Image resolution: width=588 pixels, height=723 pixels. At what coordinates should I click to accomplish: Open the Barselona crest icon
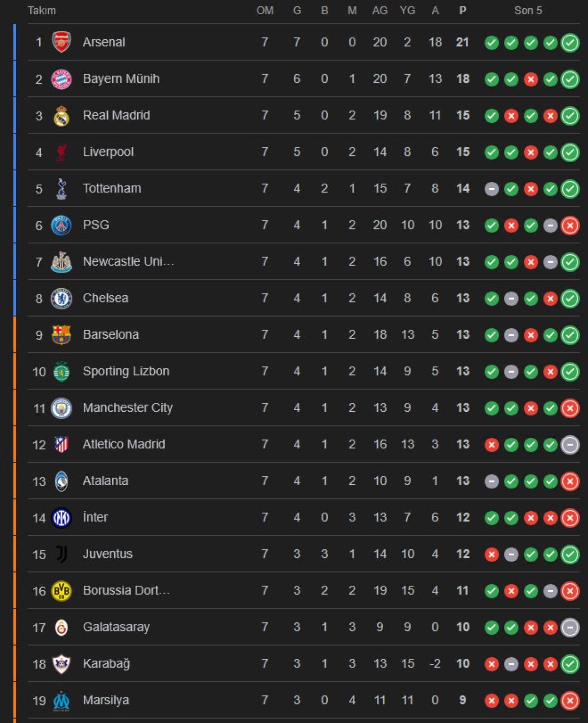point(61,335)
